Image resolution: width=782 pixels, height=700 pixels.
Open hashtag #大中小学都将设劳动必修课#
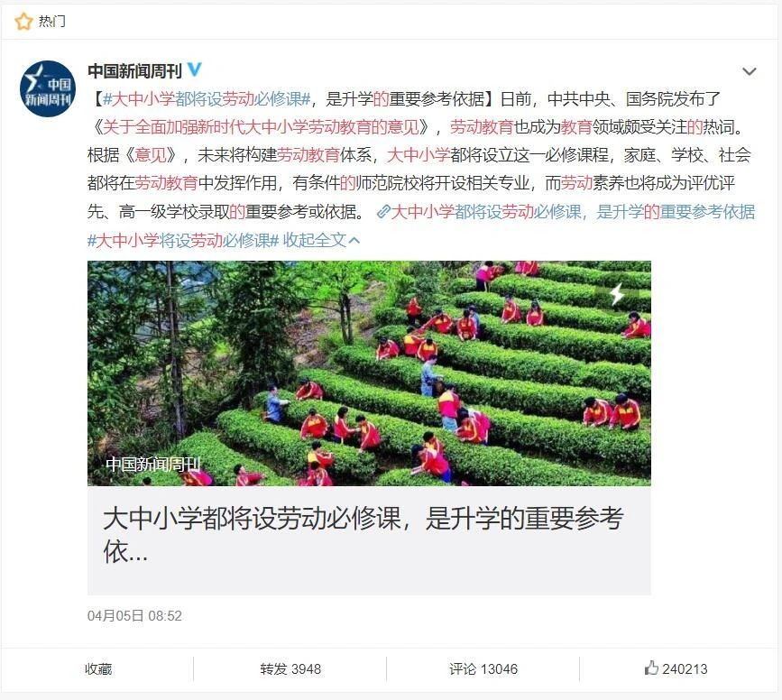(207, 99)
